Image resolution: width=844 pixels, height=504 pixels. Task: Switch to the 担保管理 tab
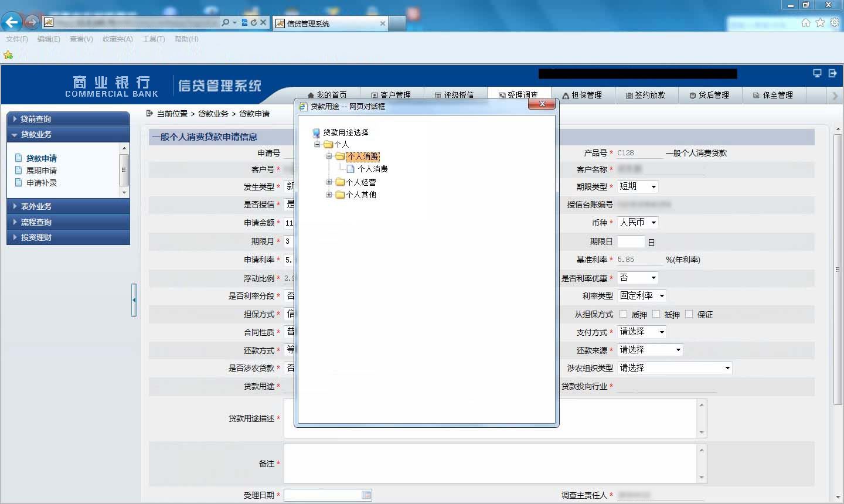[582, 95]
